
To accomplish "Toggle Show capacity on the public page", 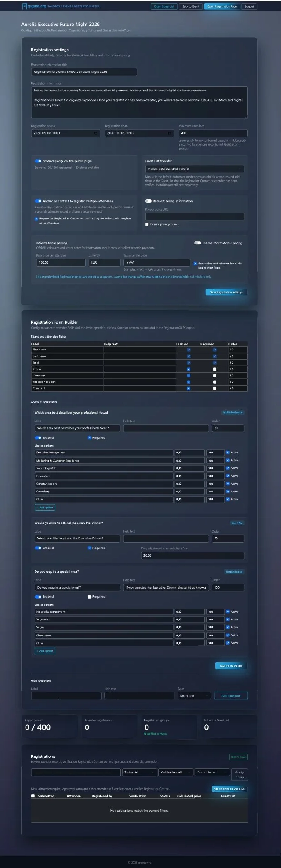I will click(x=38, y=161).
